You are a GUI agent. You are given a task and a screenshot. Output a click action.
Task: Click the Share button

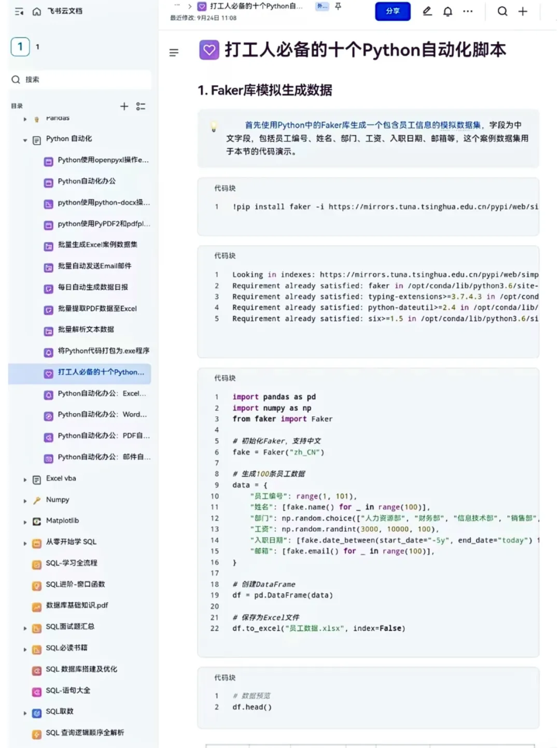click(x=393, y=11)
